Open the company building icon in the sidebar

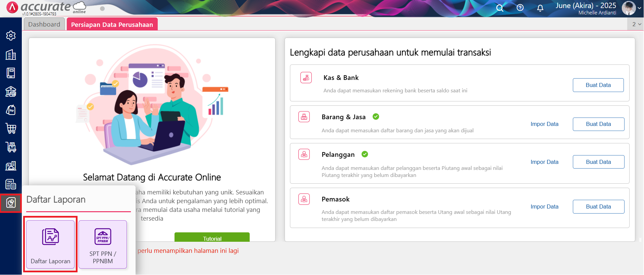(x=11, y=54)
